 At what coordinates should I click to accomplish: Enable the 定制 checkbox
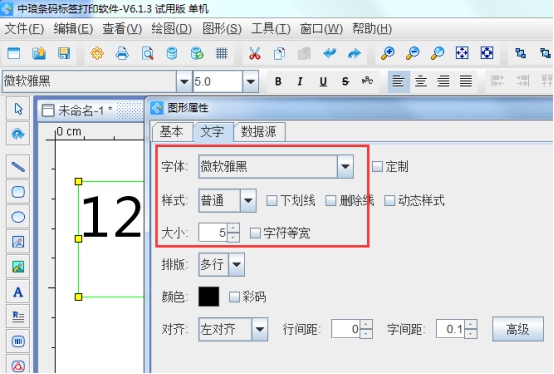point(377,166)
